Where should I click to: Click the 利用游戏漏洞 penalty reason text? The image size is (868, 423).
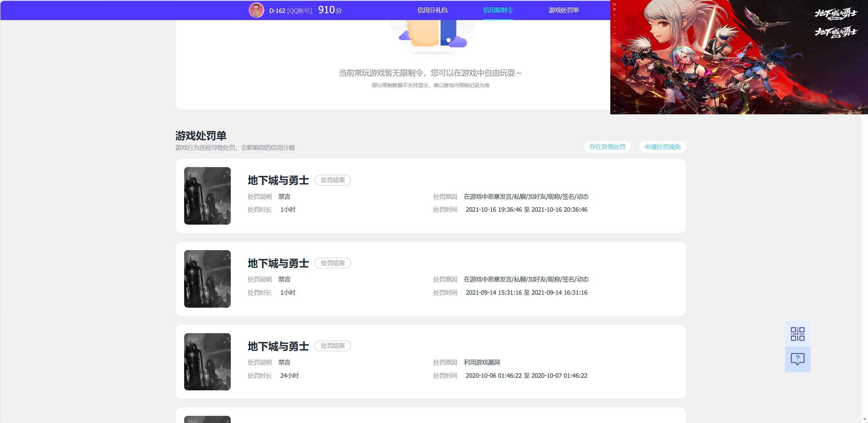click(x=482, y=362)
